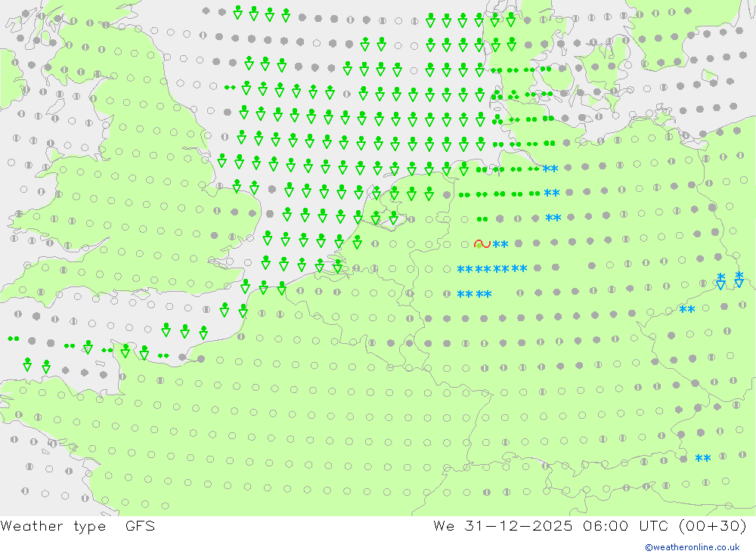Viewport: 756px width, 554px height.
Task: Click the four blue snow asterisks under the long row
Action: pyautogui.click(x=475, y=294)
